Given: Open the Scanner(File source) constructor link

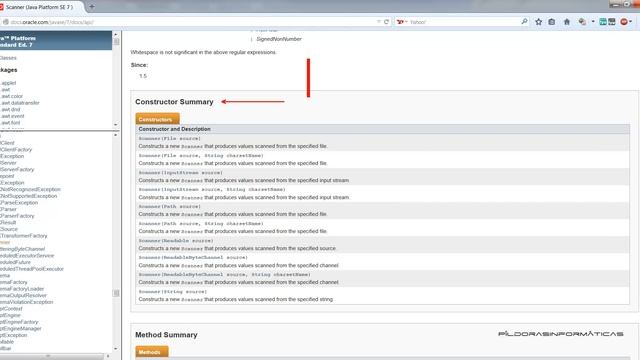Looking at the screenshot, I should tap(169, 138).
